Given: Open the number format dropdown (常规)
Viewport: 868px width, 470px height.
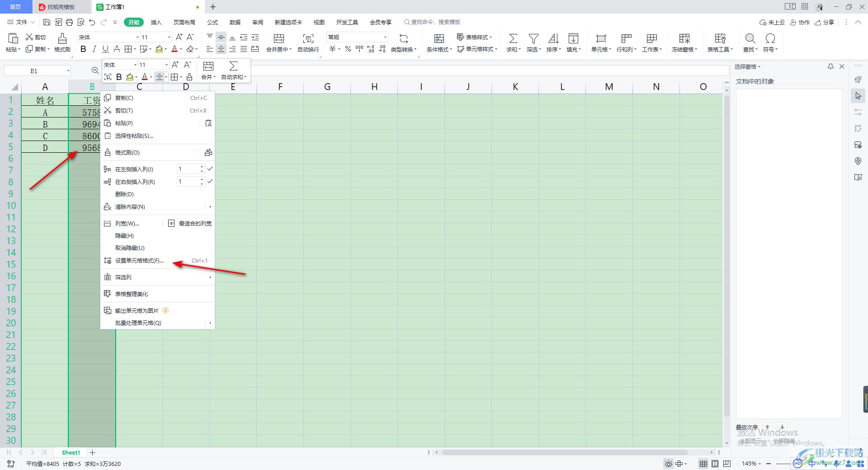Looking at the screenshot, I should 385,37.
